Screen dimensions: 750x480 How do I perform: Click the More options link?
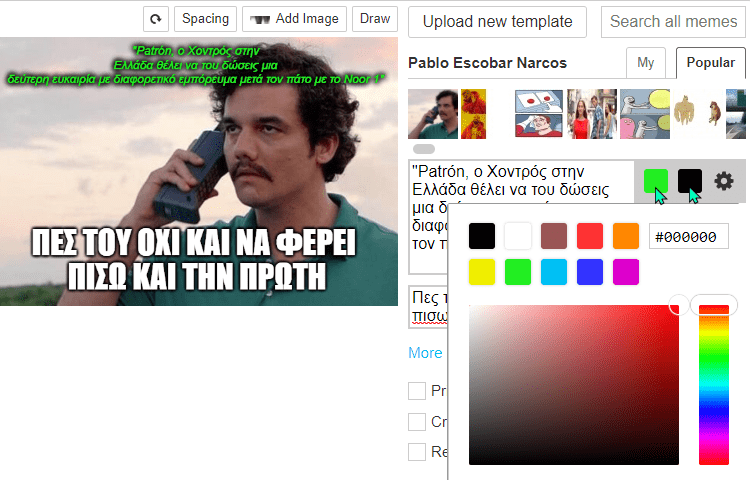425,353
